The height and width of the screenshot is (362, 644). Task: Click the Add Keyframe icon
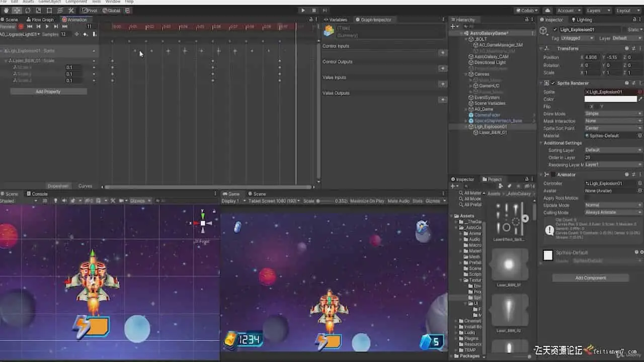coord(85,34)
